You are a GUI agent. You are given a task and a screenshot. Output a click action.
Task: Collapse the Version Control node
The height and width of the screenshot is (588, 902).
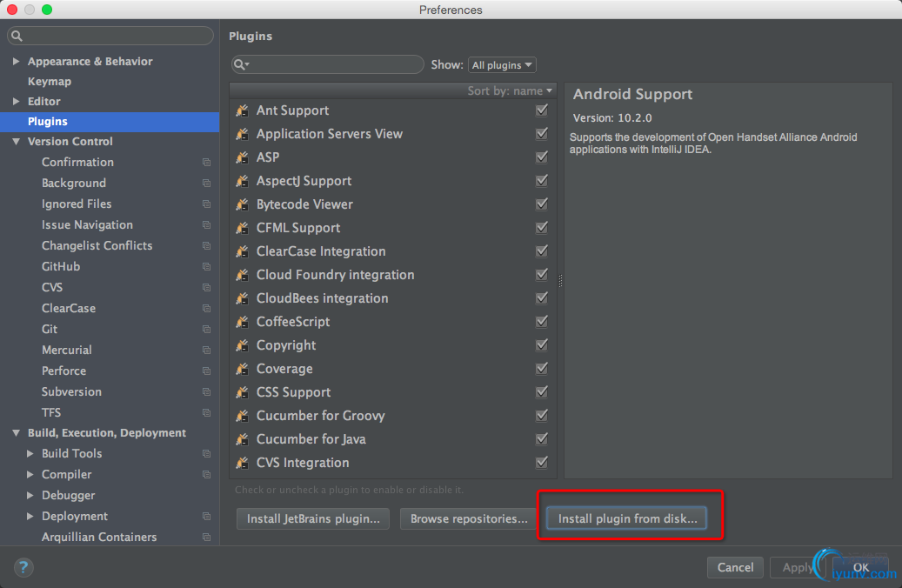coord(17,142)
